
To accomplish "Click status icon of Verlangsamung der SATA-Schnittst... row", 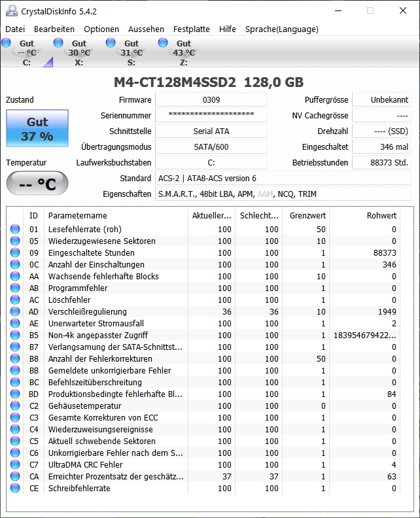I will [x=15, y=347].
